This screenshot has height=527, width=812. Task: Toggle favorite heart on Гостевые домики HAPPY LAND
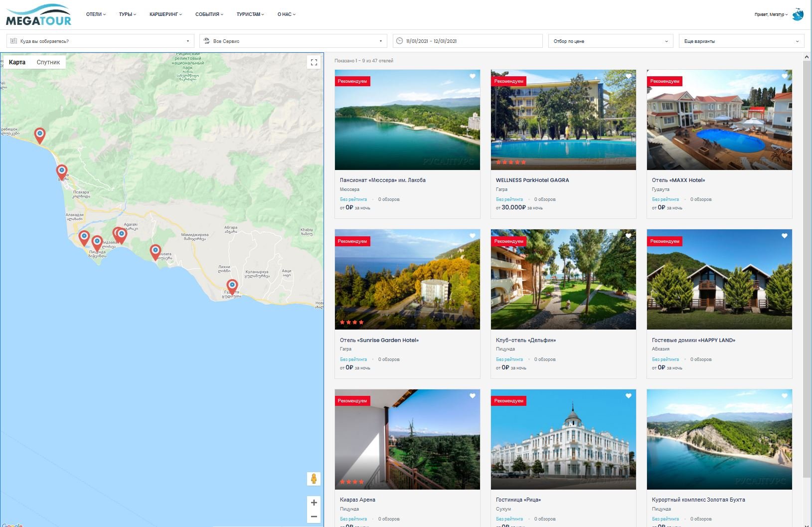coord(784,236)
